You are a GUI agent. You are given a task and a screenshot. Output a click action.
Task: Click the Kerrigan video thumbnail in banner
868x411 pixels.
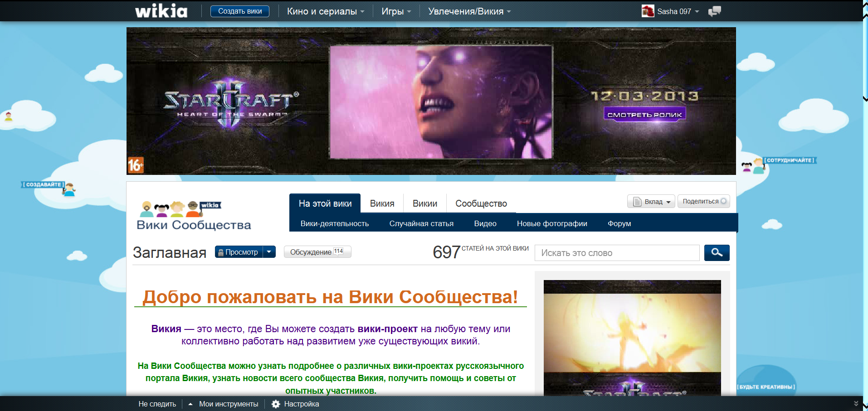pos(441,102)
